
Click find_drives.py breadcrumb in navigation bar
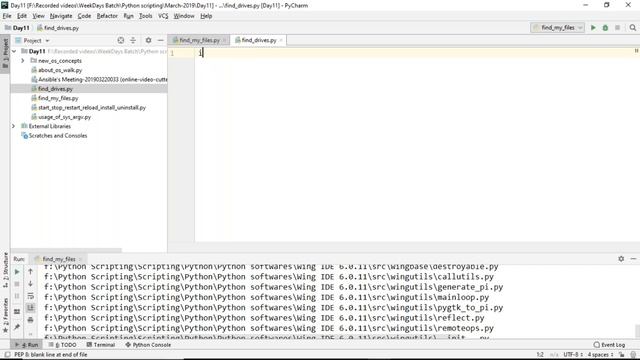[x=58, y=28]
